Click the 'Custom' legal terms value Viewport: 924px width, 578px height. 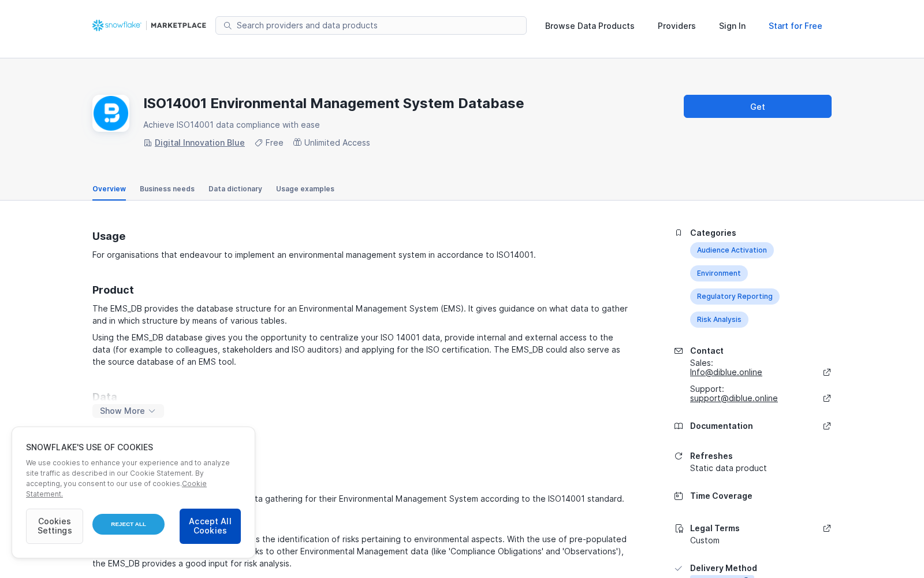tap(705, 540)
